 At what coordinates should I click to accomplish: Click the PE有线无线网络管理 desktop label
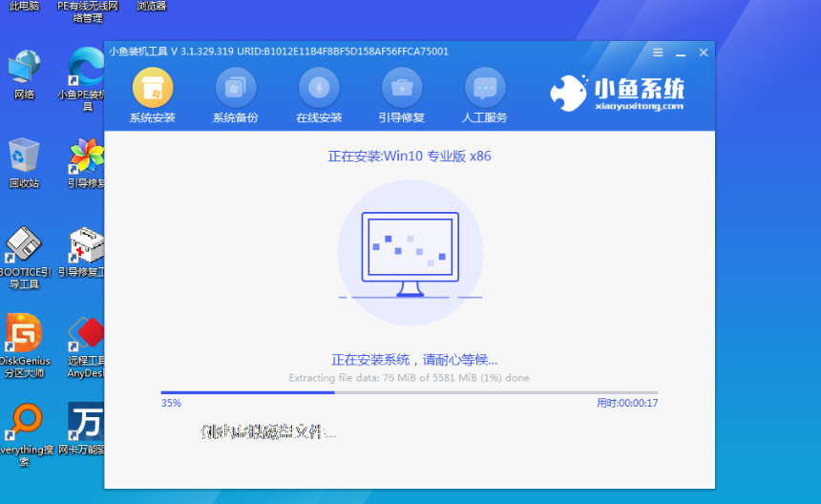88,11
